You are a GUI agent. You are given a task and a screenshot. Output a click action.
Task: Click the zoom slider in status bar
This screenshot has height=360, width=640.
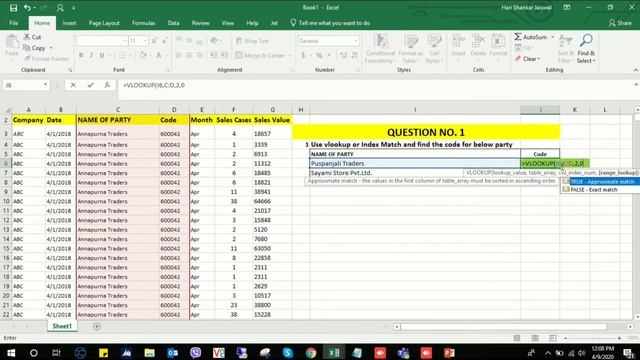[592, 338]
